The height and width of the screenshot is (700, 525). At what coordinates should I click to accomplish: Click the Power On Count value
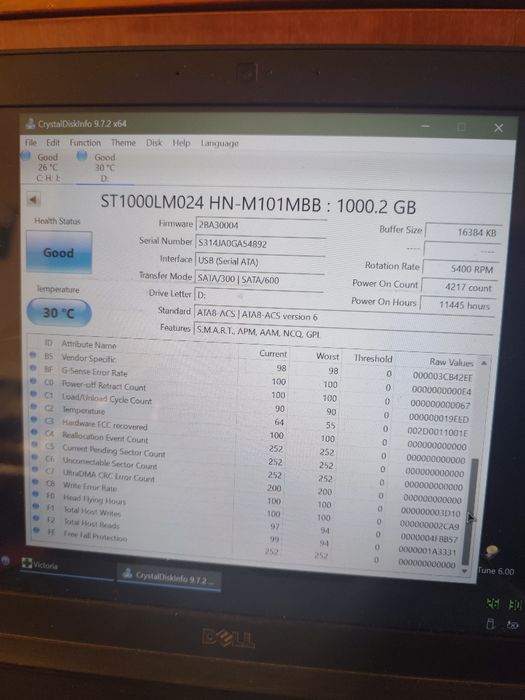(x=459, y=288)
